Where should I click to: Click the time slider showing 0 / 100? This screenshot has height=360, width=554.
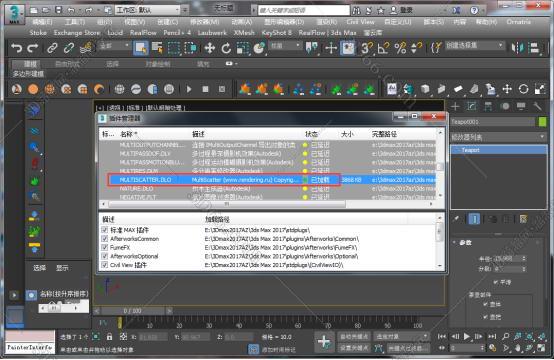133,311
